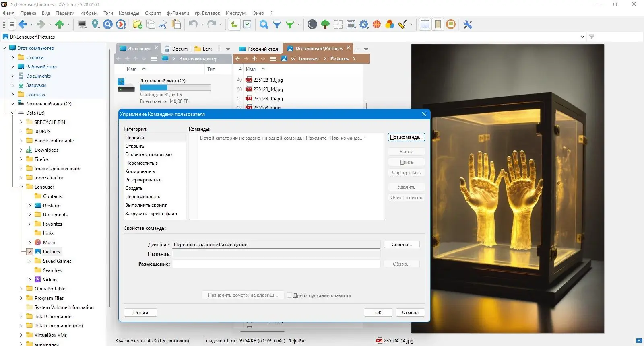Viewport: 644px width, 346px height.
Task: Open the address bar dropdown arrow
Action: pyautogui.click(x=582, y=37)
